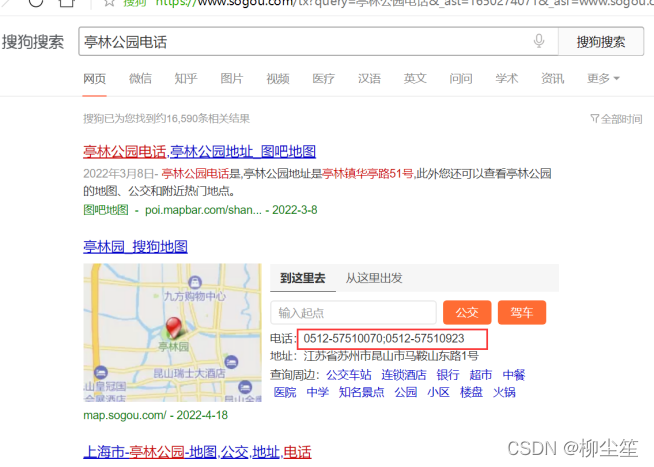Select the 网页 tab
Viewport: 654px width, 467px height.
click(x=95, y=78)
